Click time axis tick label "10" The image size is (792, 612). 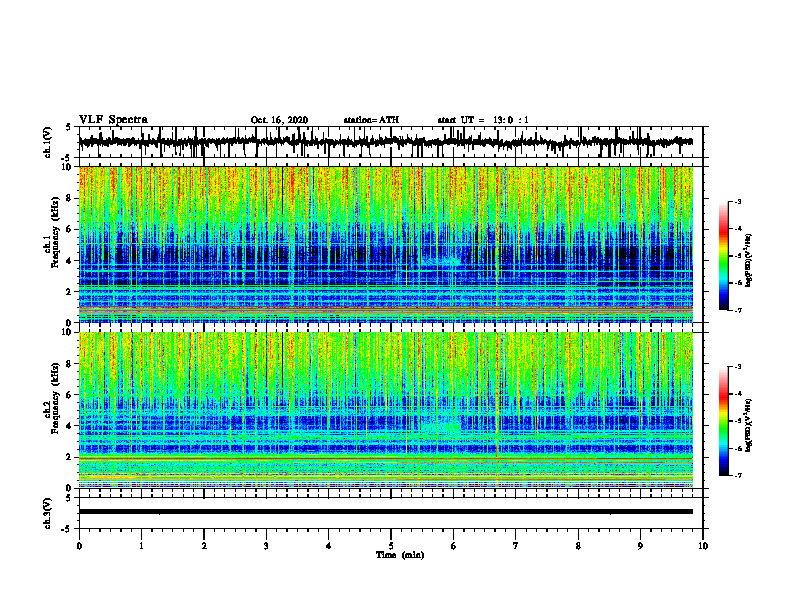pyautogui.click(x=703, y=546)
